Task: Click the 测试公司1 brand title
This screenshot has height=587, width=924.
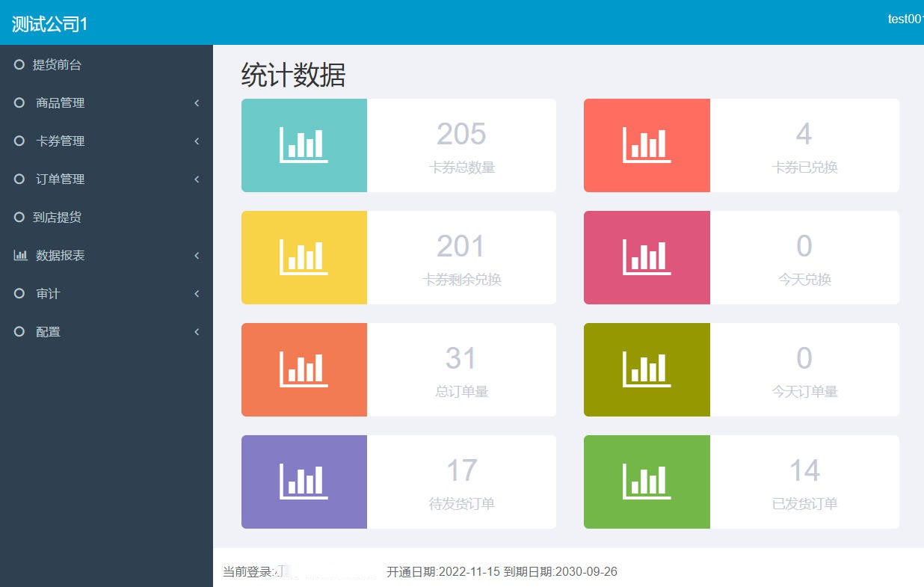Action: point(50,24)
